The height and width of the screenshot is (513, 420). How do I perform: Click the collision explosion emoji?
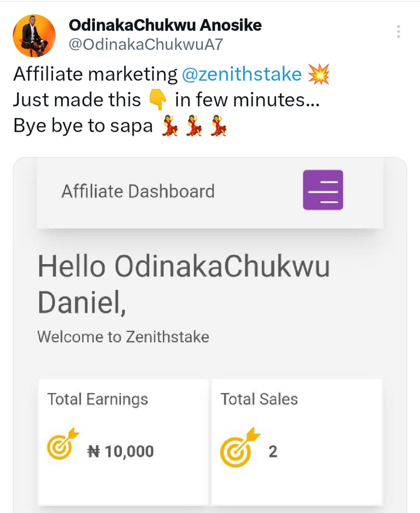(318, 75)
